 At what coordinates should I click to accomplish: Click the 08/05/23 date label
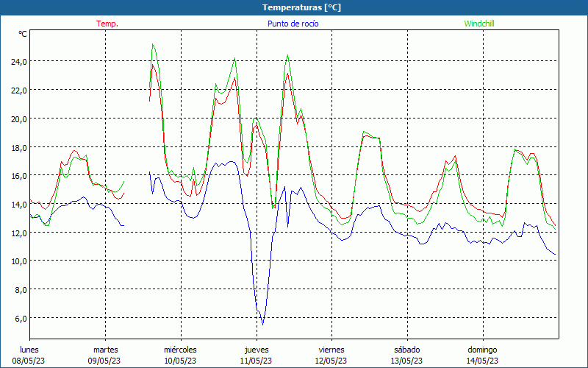29,361
